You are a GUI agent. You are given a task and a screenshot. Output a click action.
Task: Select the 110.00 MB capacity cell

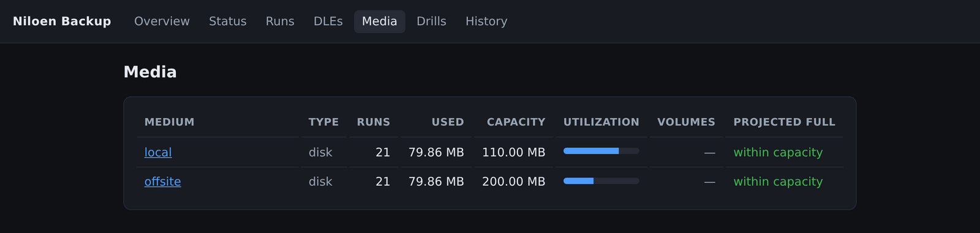(x=513, y=152)
